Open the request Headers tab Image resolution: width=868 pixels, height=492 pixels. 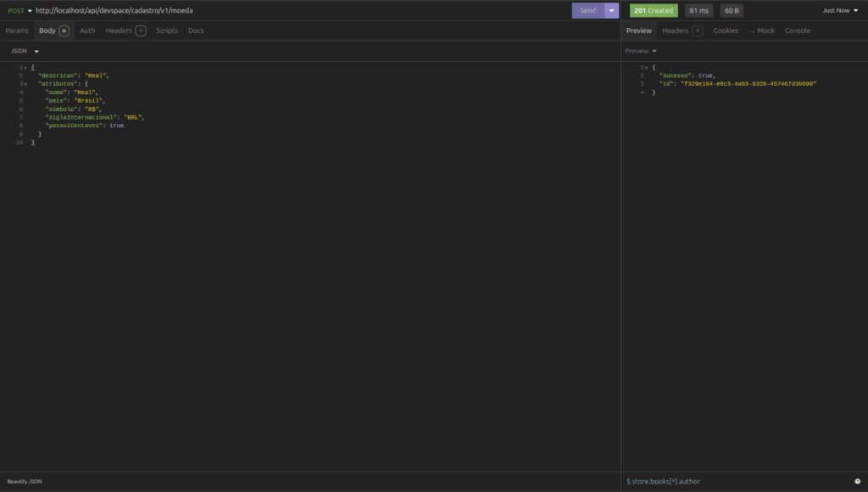coord(125,31)
